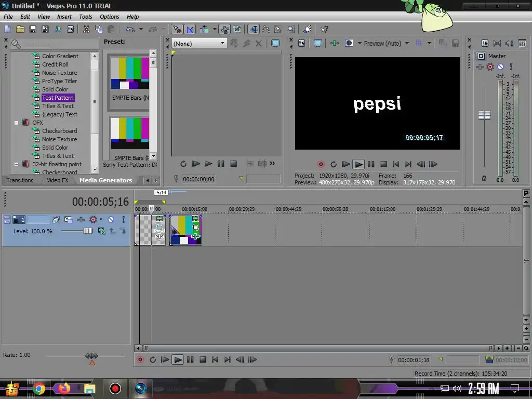Open the Overlays dropdown arrow in the preview panel
This screenshot has width=532, height=399.
(x=429, y=43)
